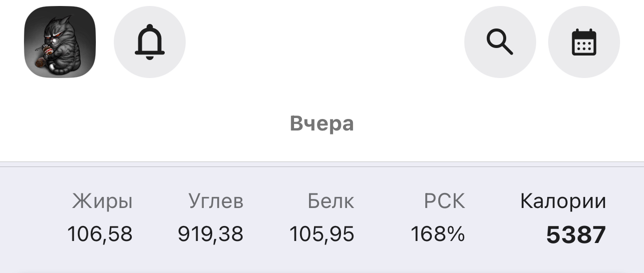Click white space left of "Вчера" heading
This screenshot has height=273, width=644.
click(150, 124)
